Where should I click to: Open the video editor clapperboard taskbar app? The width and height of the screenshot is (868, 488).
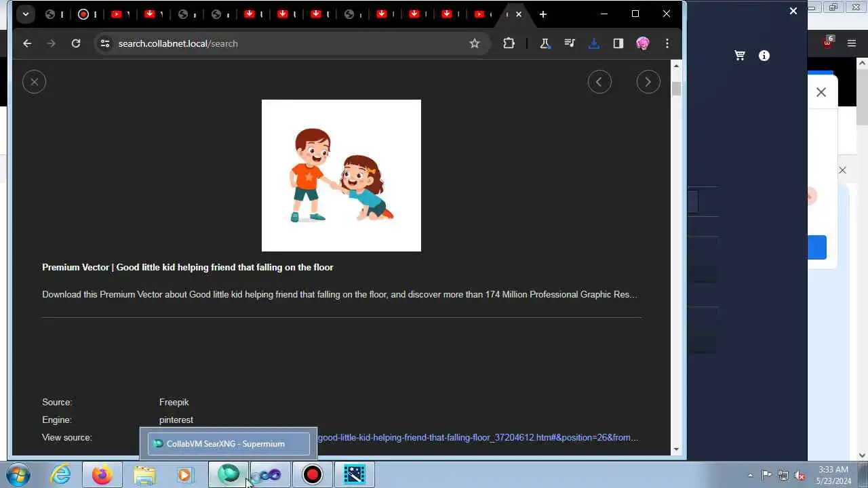(x=355, y=474)
